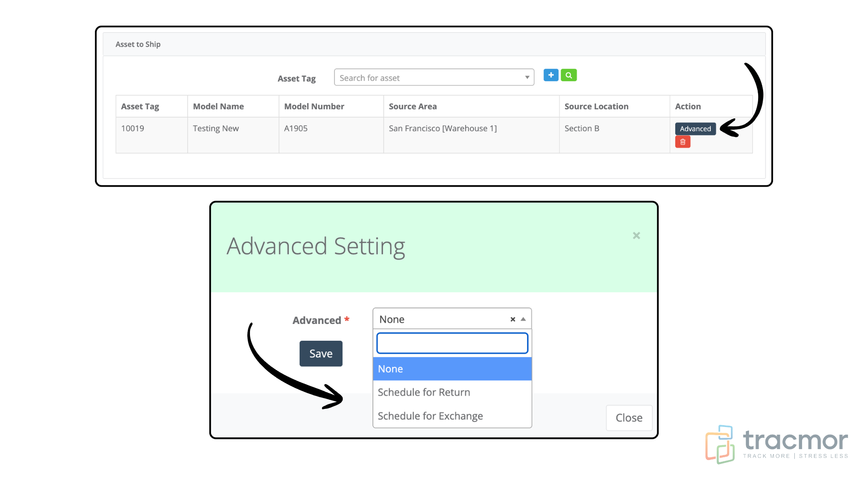Viewport: 868px width, 488px height.
Task: Click the Advanced button in Action column
Action: click(695, 129)
